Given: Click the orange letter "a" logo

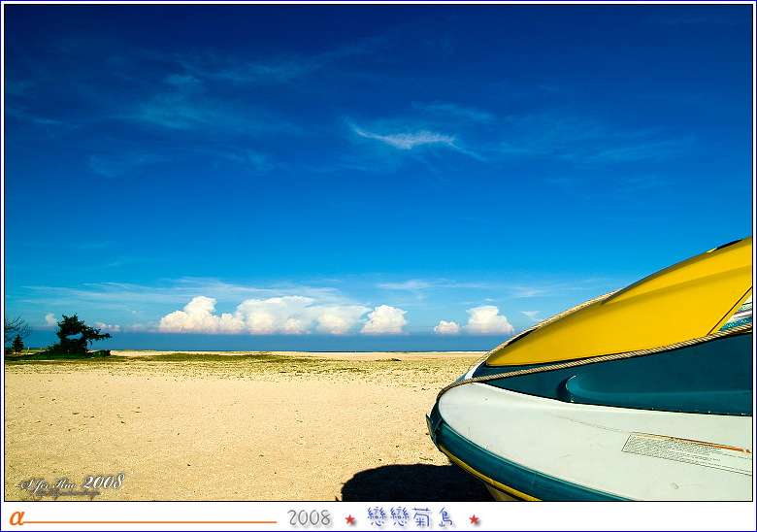Looking at the screenshot, I should coord(16,517).
